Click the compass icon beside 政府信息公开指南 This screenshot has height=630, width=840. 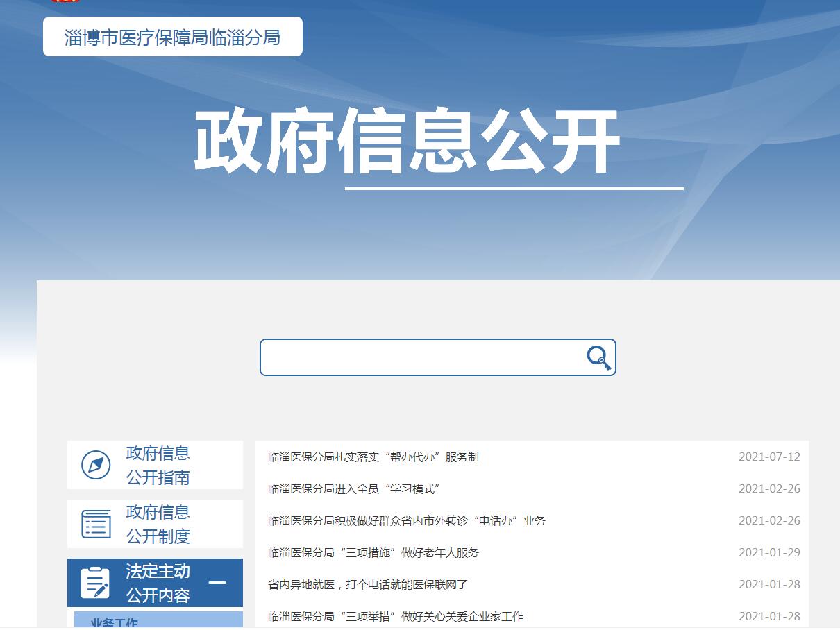point(96,465)
